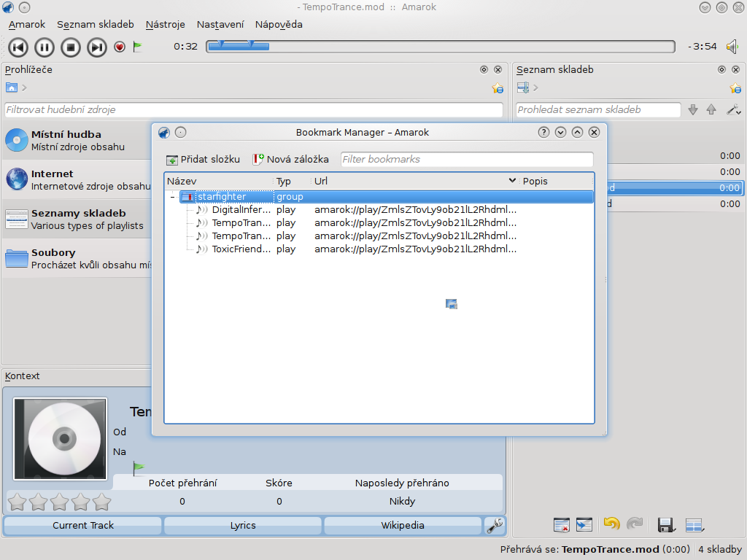
Task: Open Kontext applet settings wrench icon
Action: coord(495,525)
